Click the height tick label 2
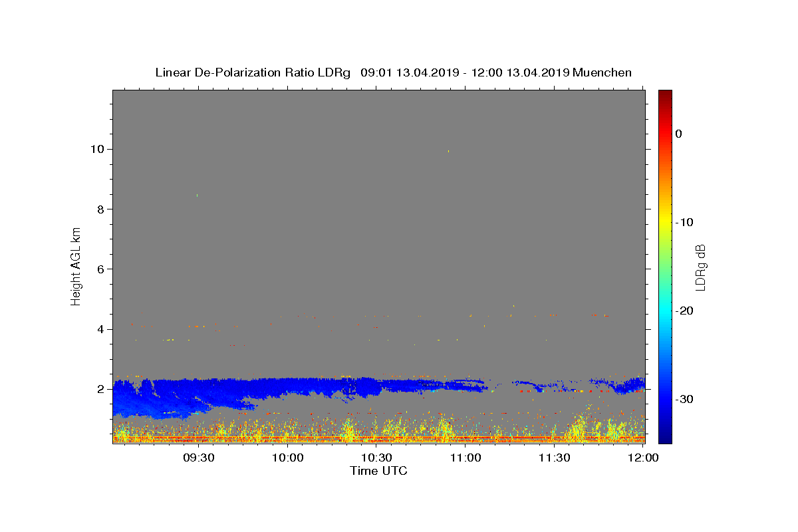798x532 pixels. click(x=100, y=389)
